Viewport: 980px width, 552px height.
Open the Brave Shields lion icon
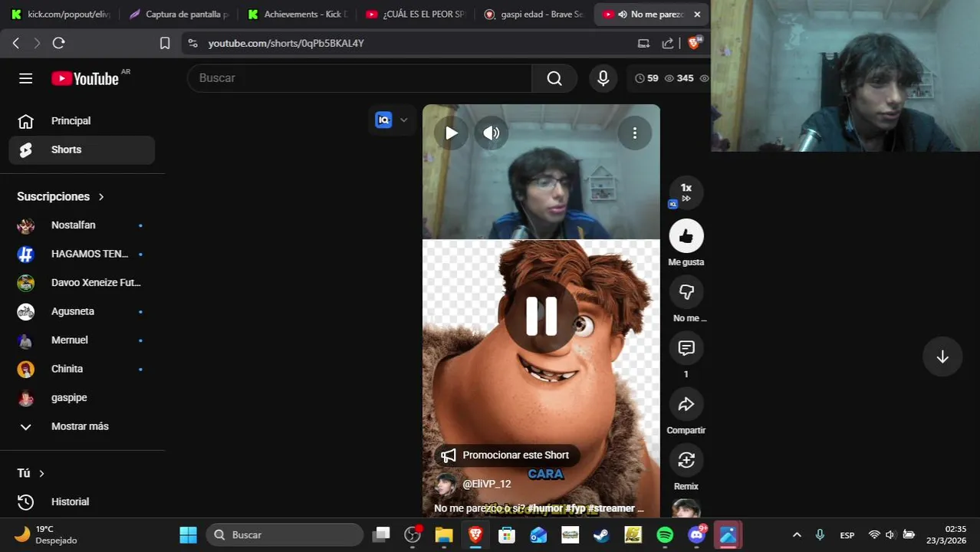695,43
